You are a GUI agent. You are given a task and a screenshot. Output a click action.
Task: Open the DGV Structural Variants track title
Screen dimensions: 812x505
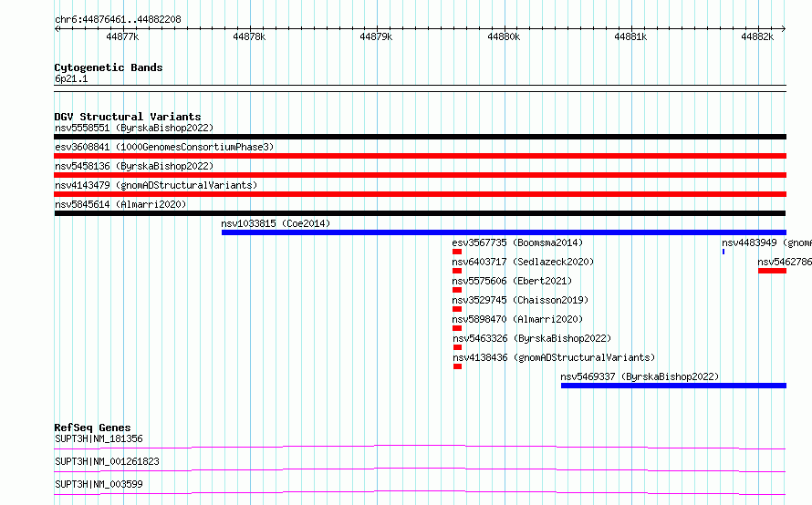128,117
